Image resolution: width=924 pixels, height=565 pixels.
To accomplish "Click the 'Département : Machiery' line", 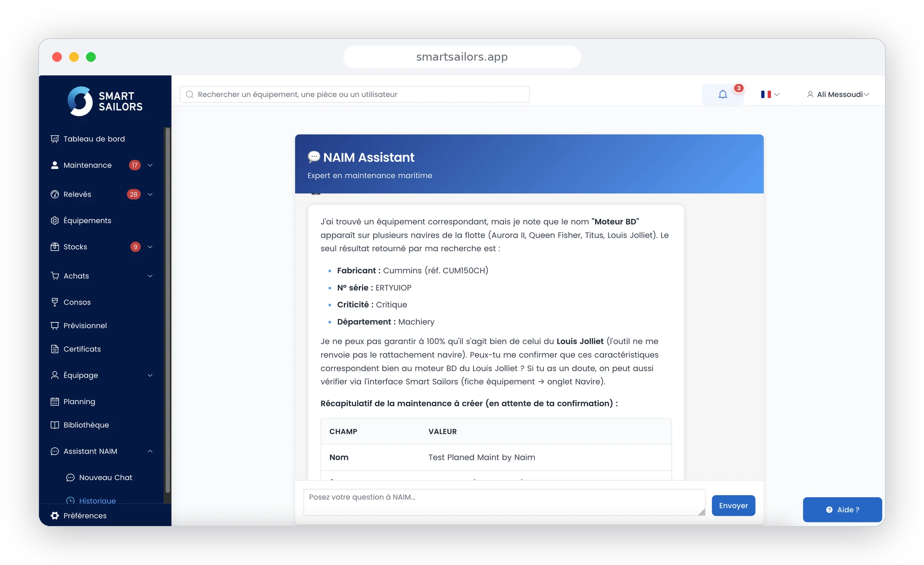I will [386, 322].
